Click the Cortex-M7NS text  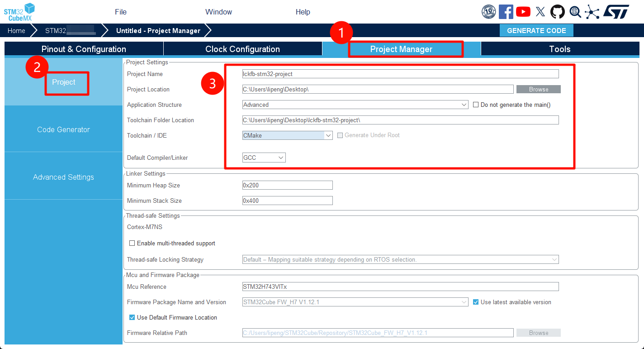pos(145,227)
